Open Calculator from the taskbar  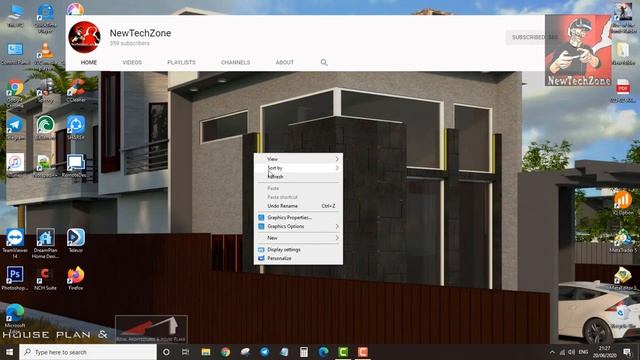click(304, 352)
